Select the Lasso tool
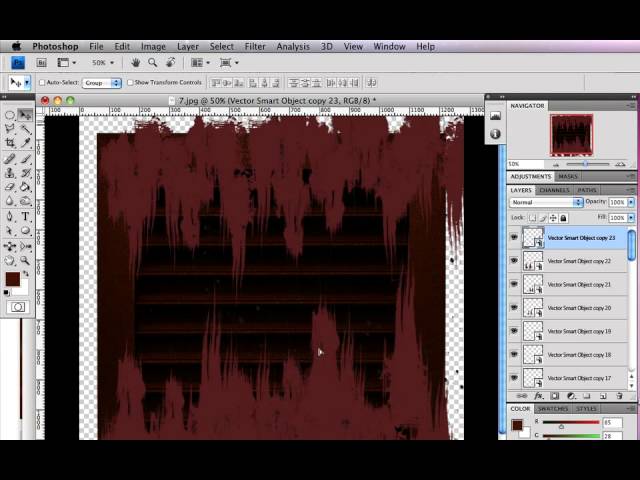The width and height of the screenshot is (640, 480). click(10, 129)
